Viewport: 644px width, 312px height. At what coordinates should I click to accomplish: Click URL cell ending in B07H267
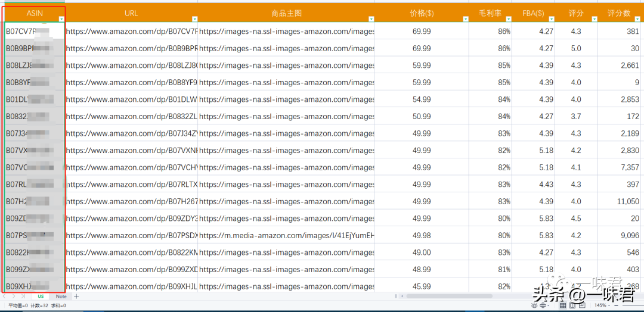click(131, 201)
